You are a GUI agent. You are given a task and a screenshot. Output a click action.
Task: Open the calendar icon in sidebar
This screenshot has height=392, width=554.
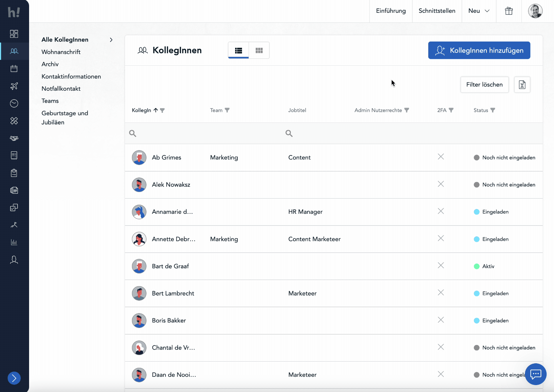[x=14, y=69]
